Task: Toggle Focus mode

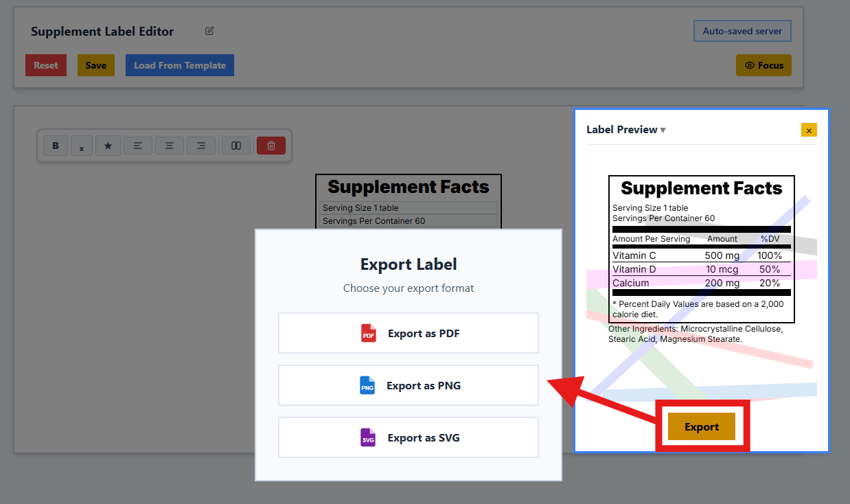Action: [x=763, y=65]
